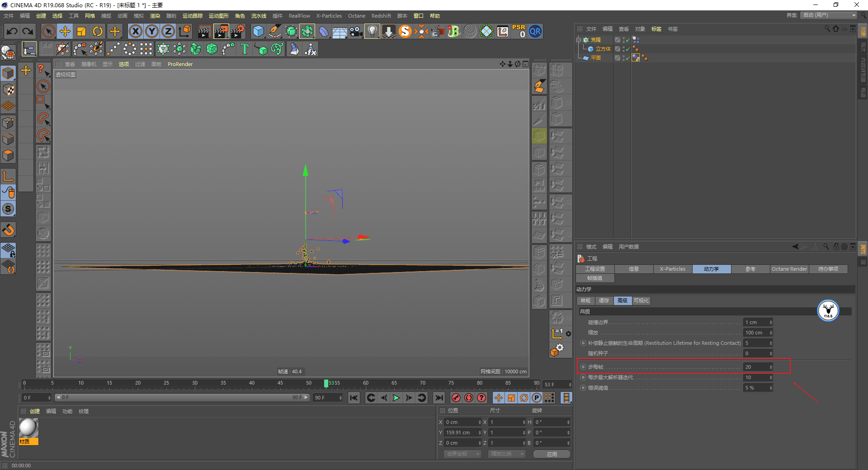Render the active view
Image resolution: width=868 pixels, height=470 pixels.
[204, 31]
